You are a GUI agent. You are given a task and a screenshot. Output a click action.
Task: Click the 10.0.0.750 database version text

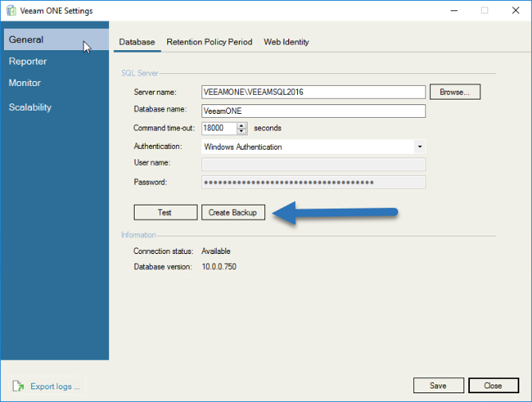pos(219,267)
